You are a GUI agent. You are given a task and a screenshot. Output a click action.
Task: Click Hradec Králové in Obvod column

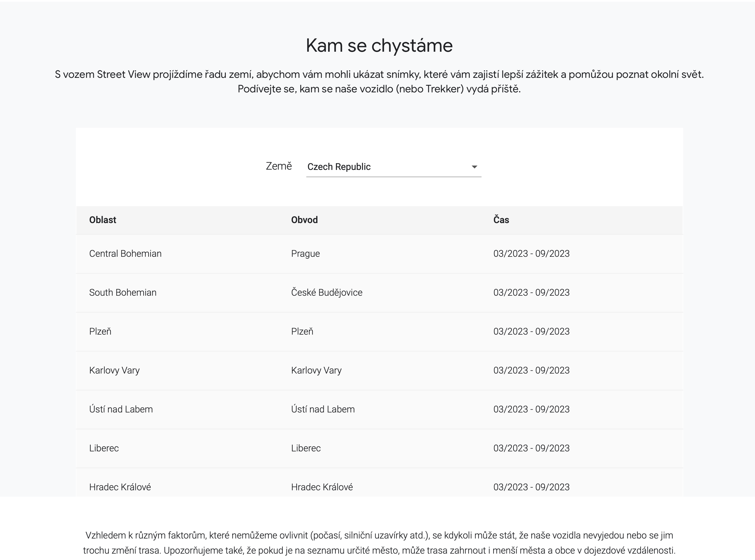pos(321,487)
